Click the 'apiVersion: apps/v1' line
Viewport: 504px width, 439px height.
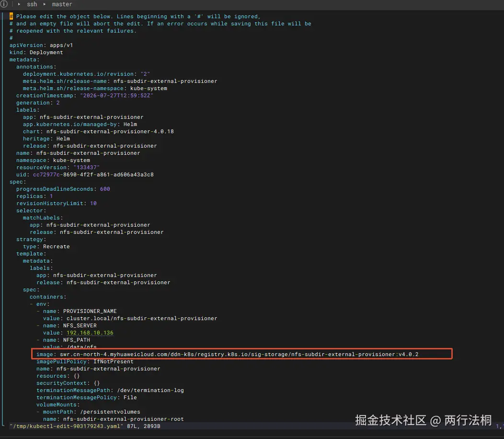[41, 46]
